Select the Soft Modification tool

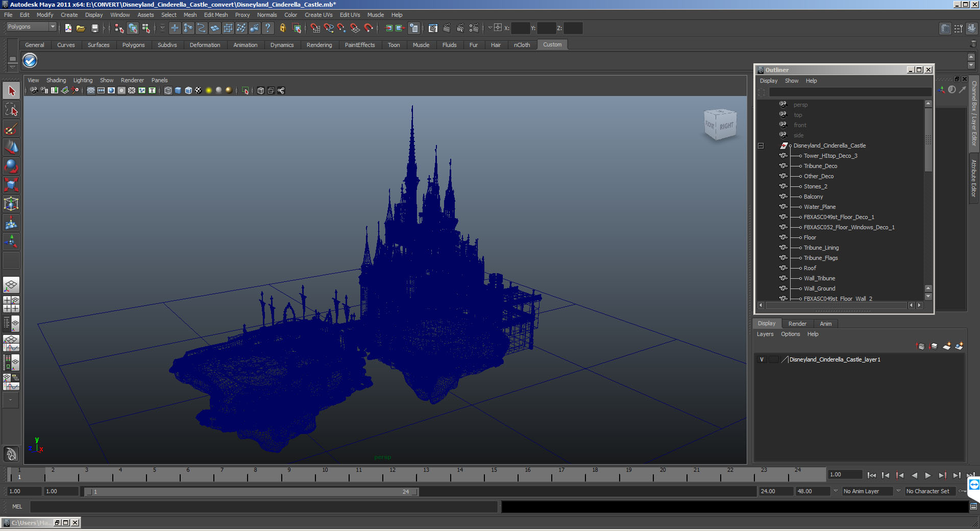11,223
